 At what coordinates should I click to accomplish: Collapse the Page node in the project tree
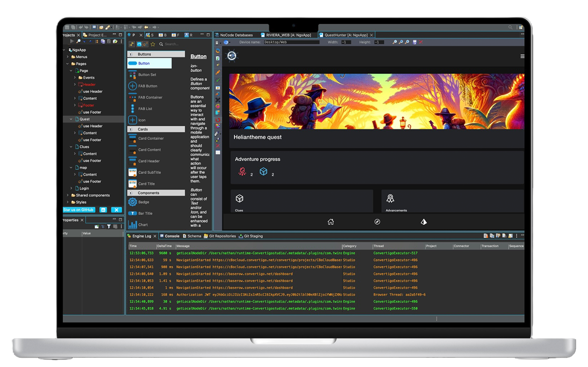(x=72, y=70)
